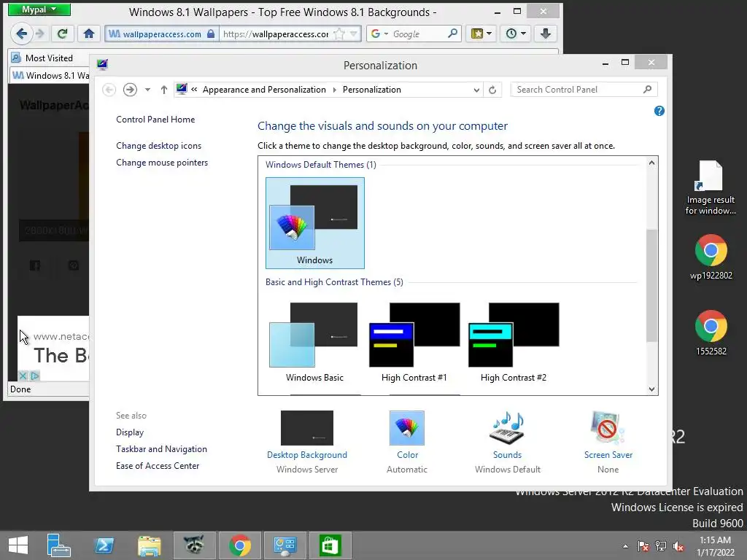The image size is (747, 560).
Task: Open browser history clock button
Action: coord(516,34)
